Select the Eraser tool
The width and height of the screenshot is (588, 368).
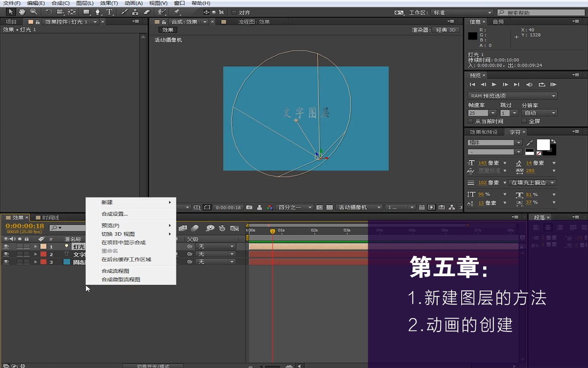[147, 12]
